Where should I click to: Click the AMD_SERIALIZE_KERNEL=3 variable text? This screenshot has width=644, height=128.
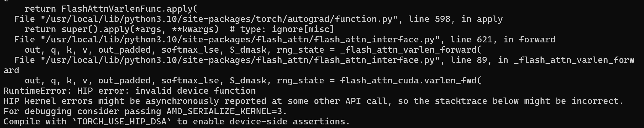[227, 111]
